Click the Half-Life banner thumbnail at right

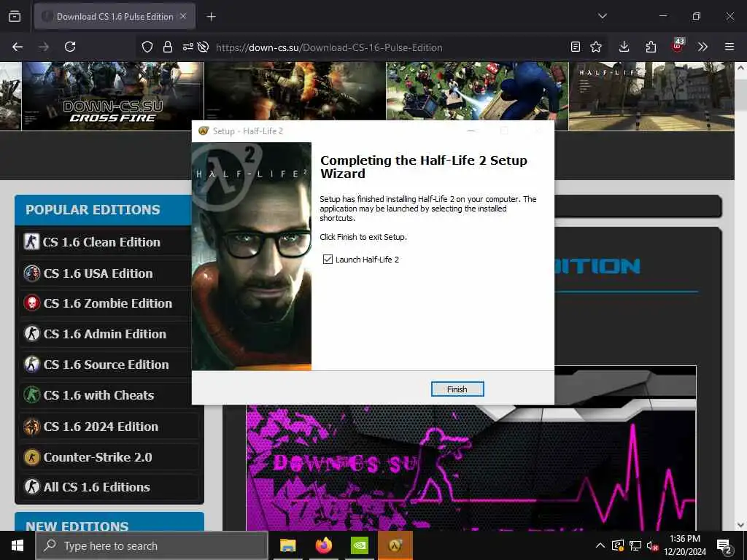(x=651, y=96)
